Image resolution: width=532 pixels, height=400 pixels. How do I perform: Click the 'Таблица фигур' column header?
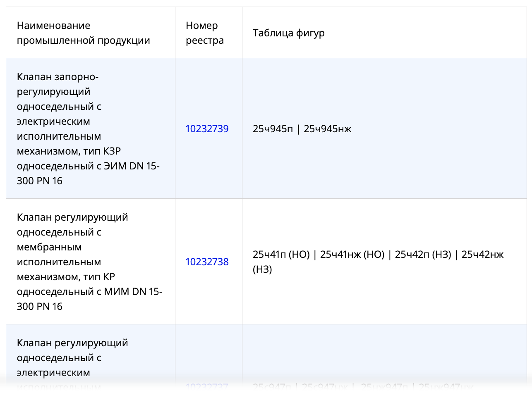tap(289, 33)
